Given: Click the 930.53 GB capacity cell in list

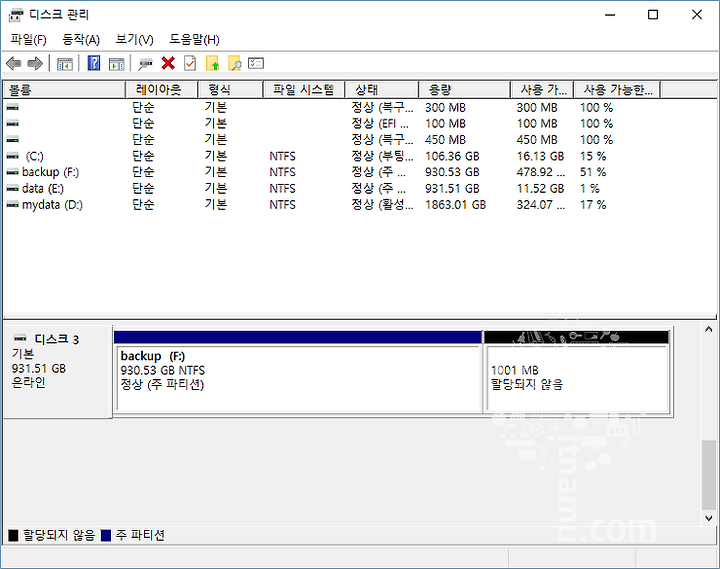Looking at the screenshot, I should click(x=452, y=172).
